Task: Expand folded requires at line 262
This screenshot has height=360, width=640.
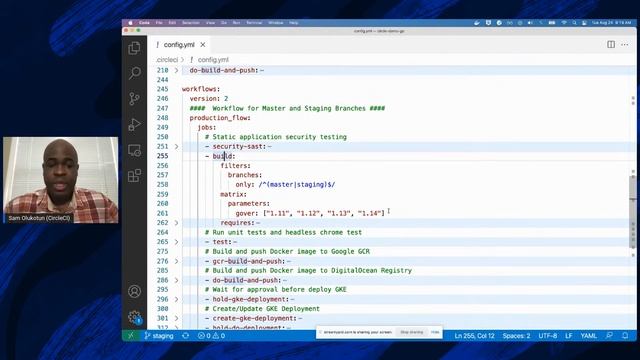Action: click(176, 223)
